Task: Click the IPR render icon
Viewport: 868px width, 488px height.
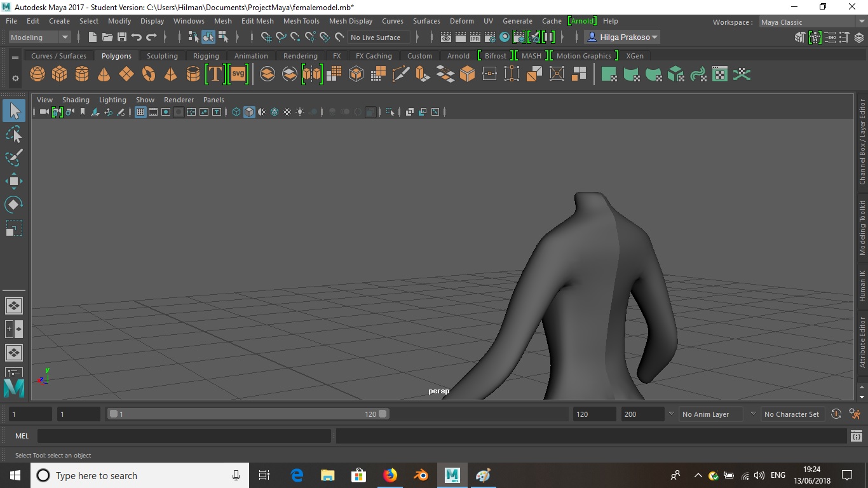Action: [475, 37]
